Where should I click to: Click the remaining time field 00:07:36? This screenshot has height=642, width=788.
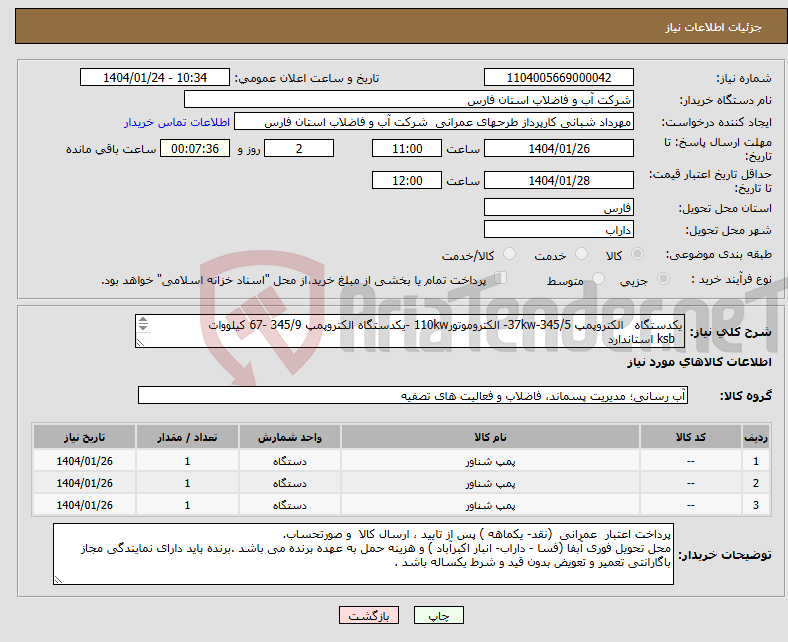coord(195,148)
